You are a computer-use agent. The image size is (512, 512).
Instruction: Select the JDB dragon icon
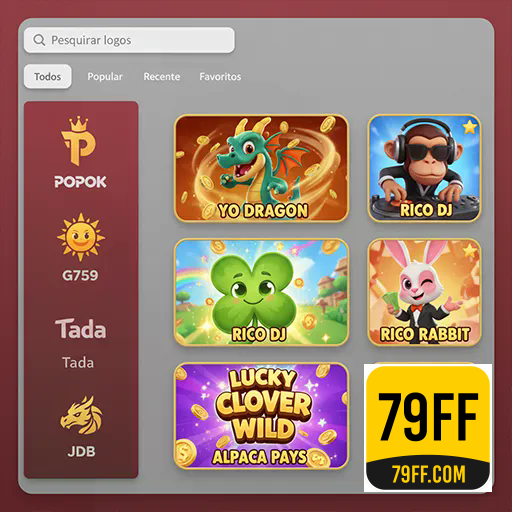coord(81,415)
